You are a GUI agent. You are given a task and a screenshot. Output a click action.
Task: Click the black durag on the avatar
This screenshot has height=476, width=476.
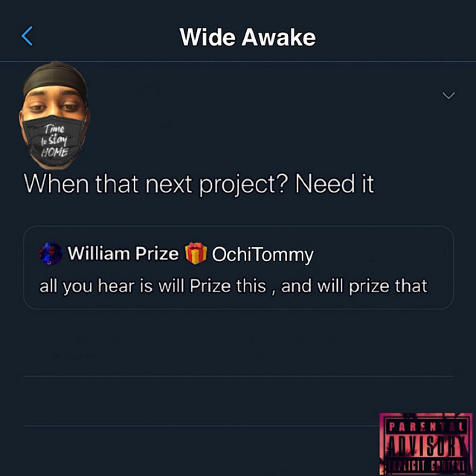tap(55, 78)
